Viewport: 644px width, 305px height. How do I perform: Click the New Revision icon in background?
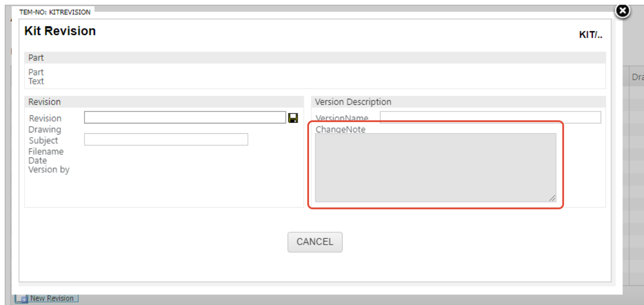21,299
